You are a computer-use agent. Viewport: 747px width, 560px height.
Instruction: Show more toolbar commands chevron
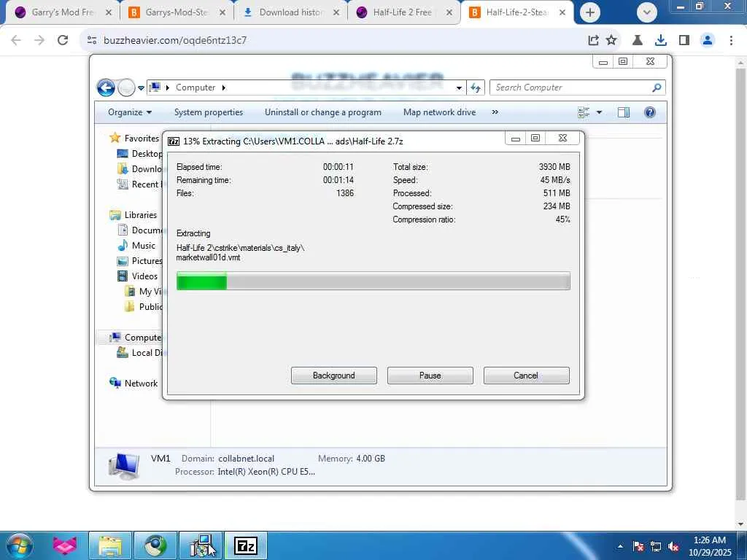point(495,112)
